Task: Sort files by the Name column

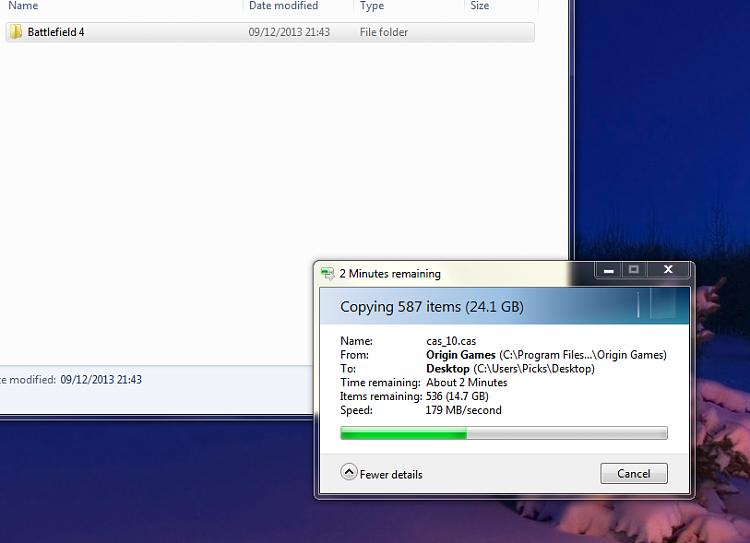Action: coord(23,6)
